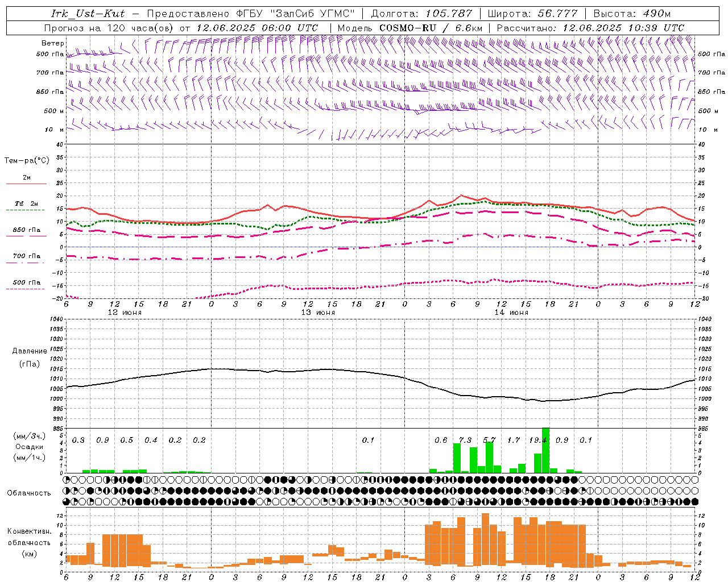Click the "Высота: 490м" header field

tap(632, 14)
